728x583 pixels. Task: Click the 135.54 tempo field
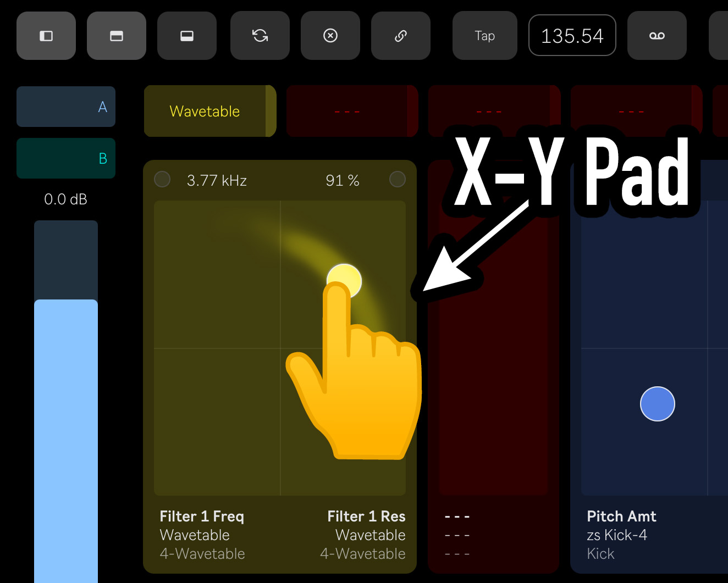coord(572,36)
